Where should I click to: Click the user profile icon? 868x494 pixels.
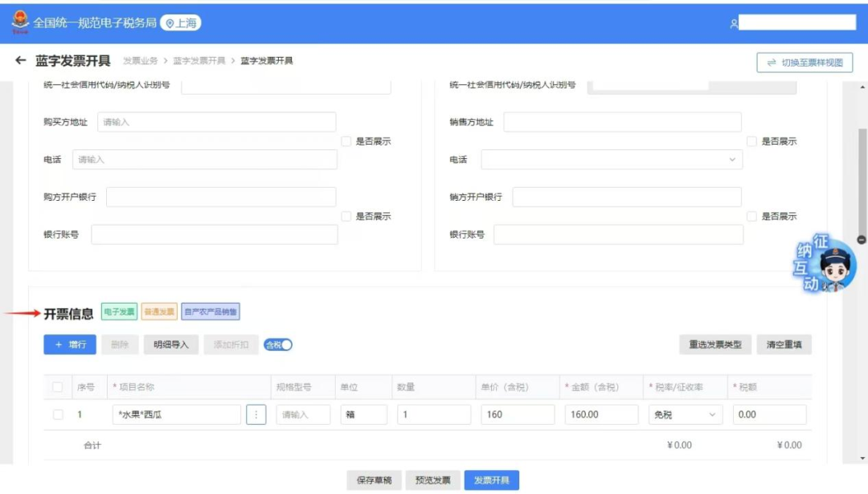pos(734,23)
